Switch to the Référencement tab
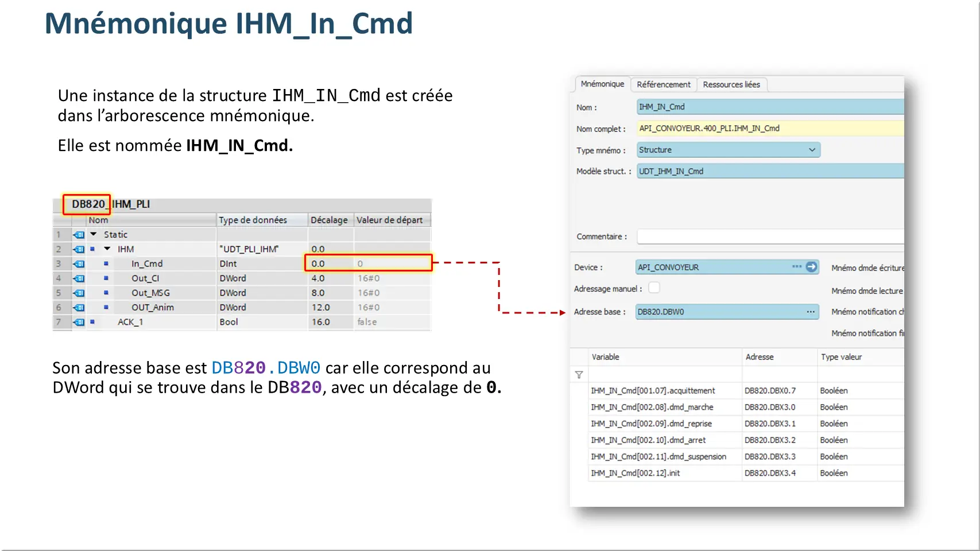Screen dimensions: 980x551 coord(663,84)
